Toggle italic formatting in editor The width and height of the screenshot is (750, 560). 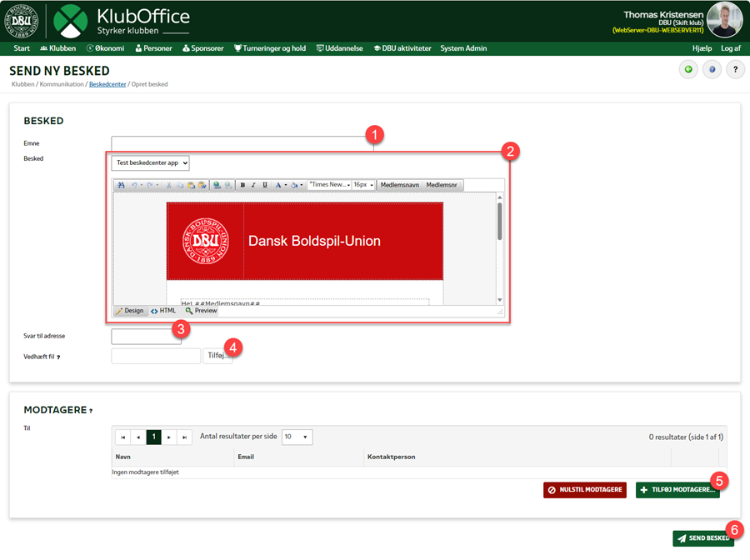253,185
